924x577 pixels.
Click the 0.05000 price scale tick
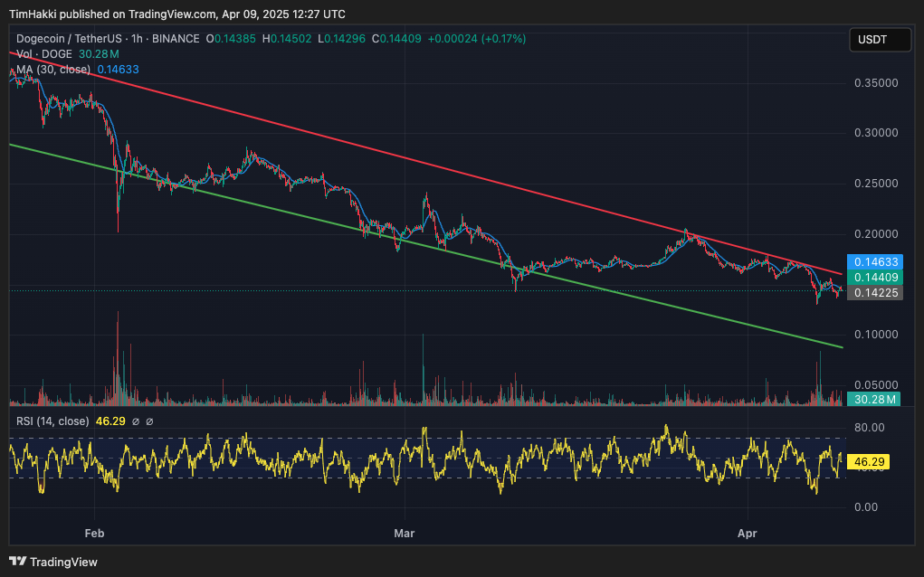click(x=876, y=385)
